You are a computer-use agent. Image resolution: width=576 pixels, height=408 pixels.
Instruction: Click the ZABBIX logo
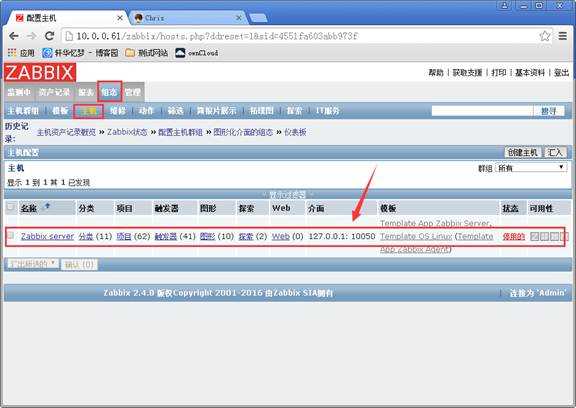40,72
